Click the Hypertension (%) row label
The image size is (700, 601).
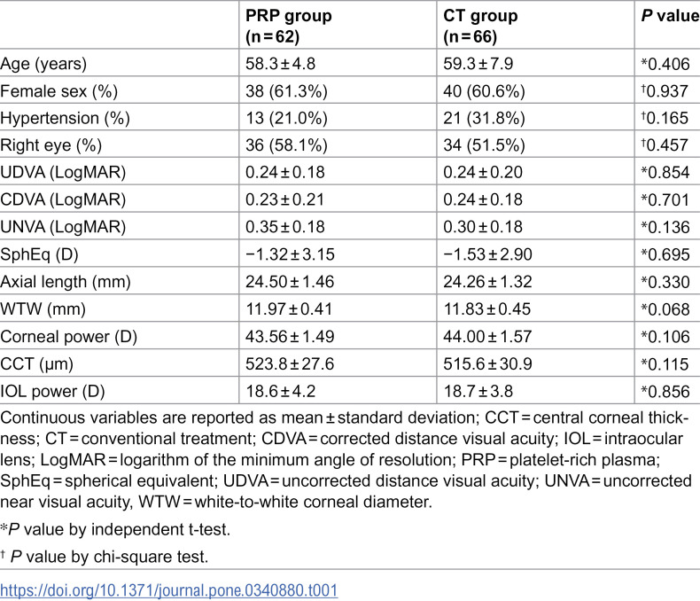[66, 118]
